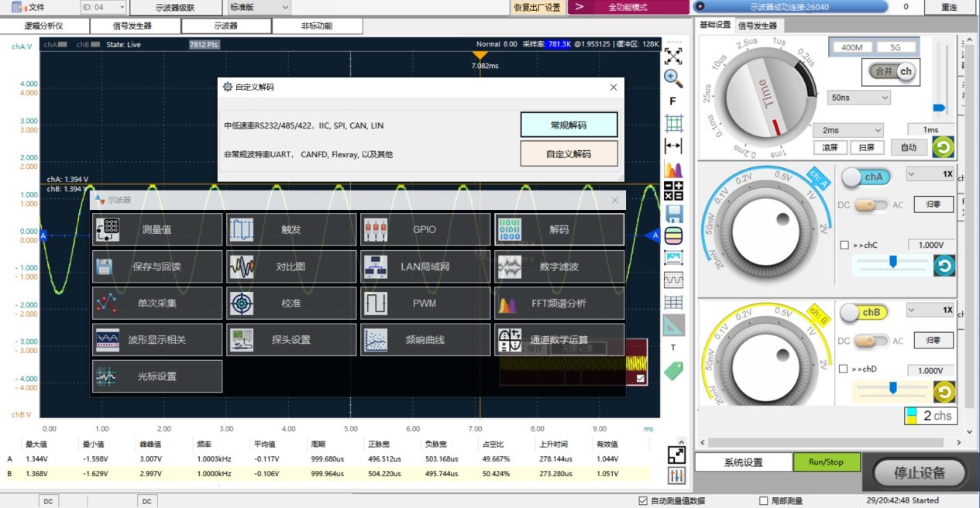Open the 测量值 measurement panel
Image resolution: width=980 pixels, height=508 pixels.
(157, 229)
